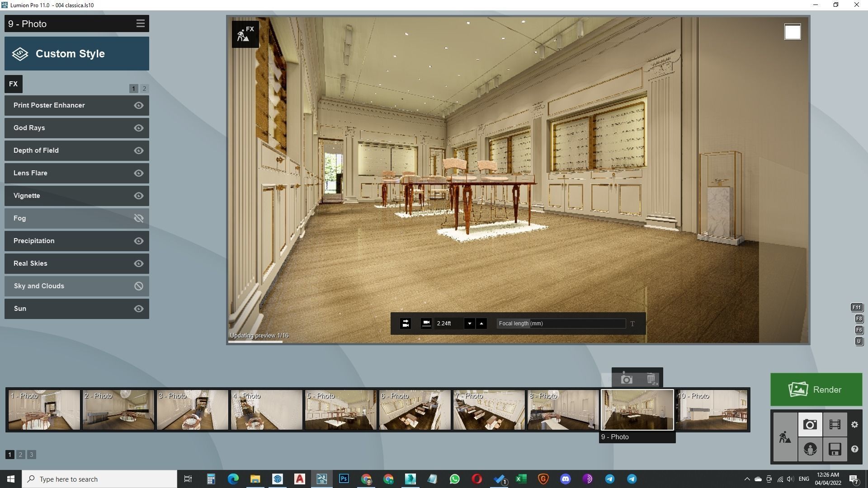Open the 9 - Photo hamburger menu
The height and width of the screenshot is (488, 868).
coord(140,23)
